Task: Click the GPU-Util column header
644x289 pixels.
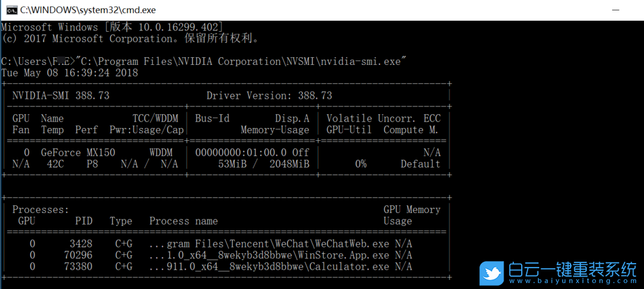Action: coord(349,131)
